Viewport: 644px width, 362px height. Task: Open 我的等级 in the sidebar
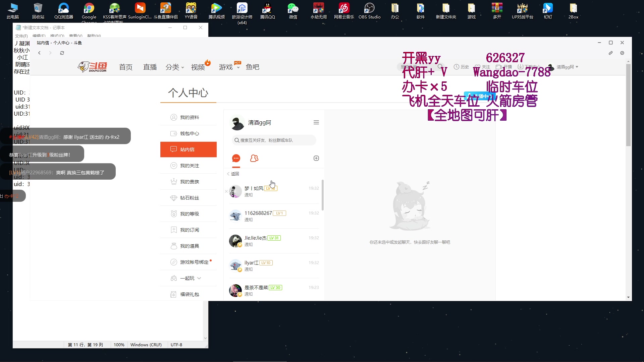point(189,214)
